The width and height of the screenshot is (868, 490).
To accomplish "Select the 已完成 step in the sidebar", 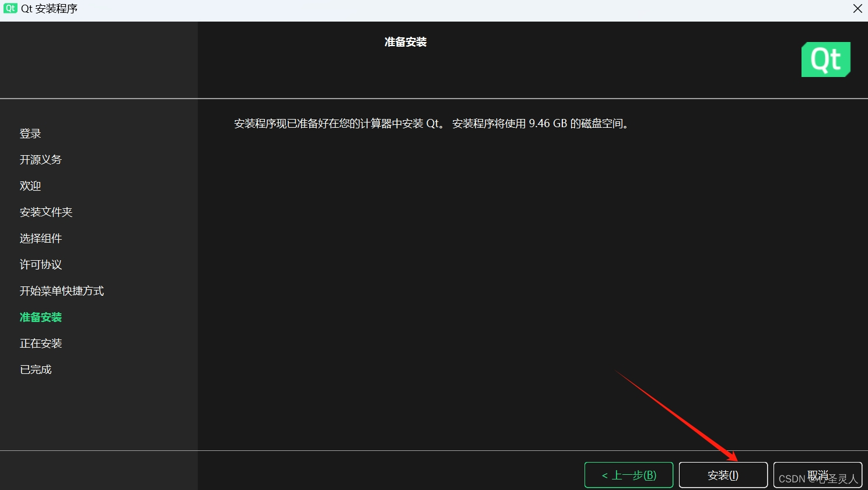I will 35,369.
